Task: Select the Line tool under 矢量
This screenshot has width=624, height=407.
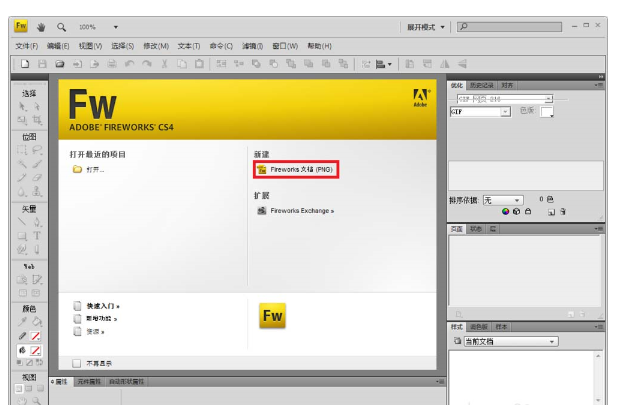Action: pos(22,222)
